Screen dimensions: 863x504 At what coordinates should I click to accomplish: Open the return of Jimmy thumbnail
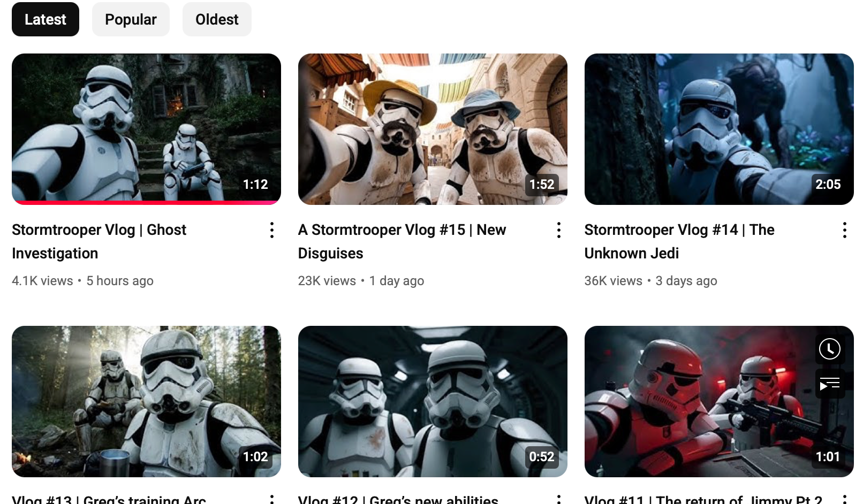point(719,401)
